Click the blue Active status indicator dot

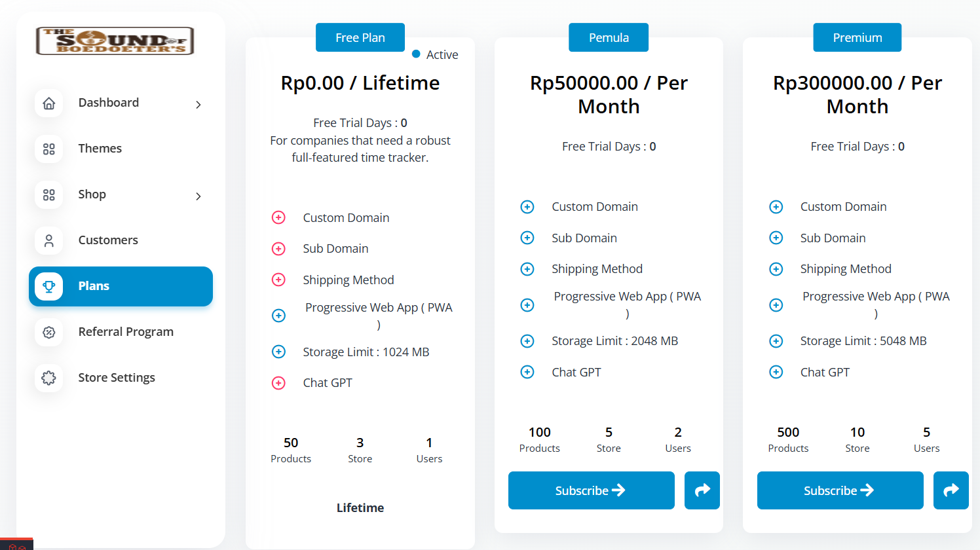[x=416, y=54]
